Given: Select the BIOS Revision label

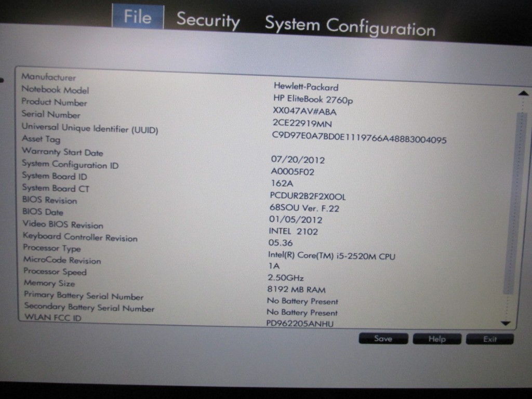Looking at the screenshot, I should pyautogui.click(x=49, y=200).
